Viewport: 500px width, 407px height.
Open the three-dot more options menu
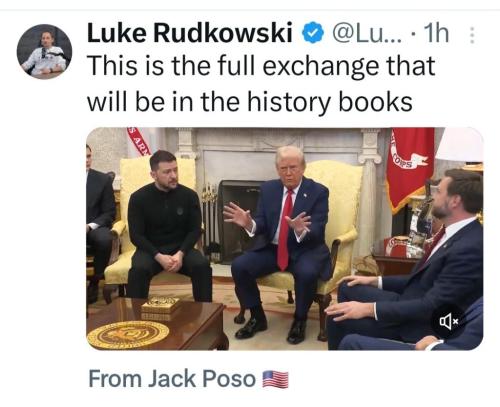pos(471,35)
